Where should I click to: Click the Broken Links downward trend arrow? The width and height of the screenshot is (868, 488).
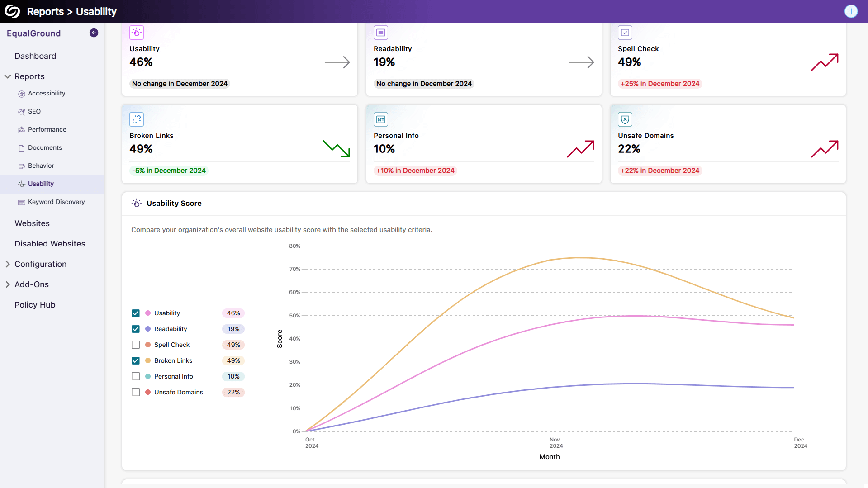pos(337,149)
